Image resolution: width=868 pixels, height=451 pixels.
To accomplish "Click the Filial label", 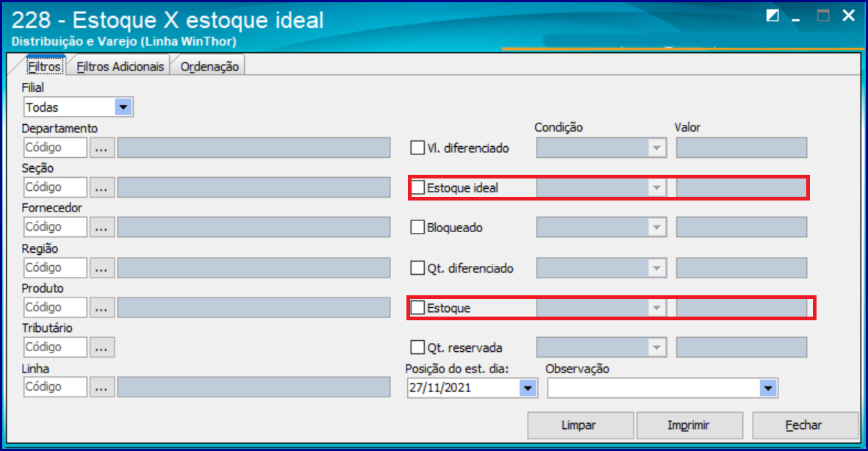I will [32, 87].
